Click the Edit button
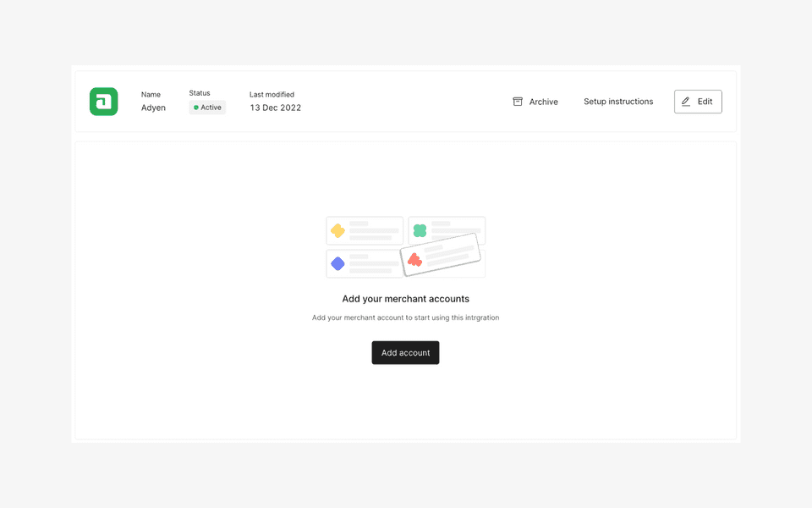Image resolution: width=812 pixels, height=508 pixels. click(698, 102)
